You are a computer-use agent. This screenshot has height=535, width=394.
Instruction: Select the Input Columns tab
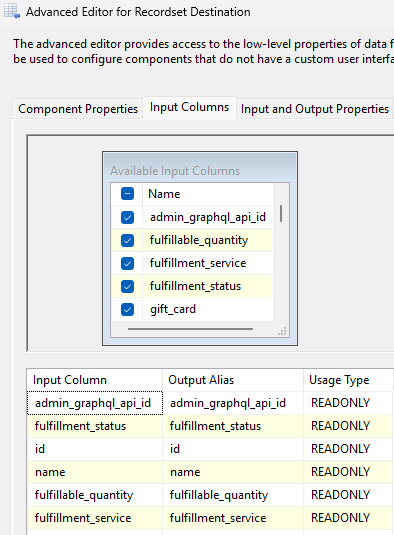(189, 107)
